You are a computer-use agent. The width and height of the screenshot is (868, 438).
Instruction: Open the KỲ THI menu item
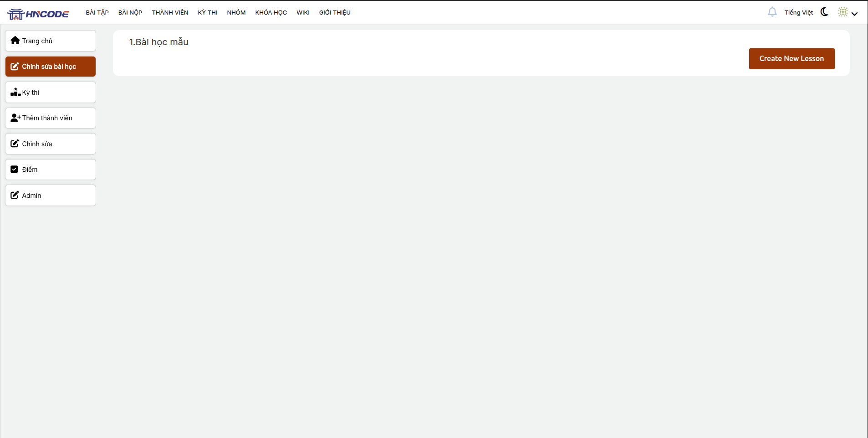coord(208,12)
